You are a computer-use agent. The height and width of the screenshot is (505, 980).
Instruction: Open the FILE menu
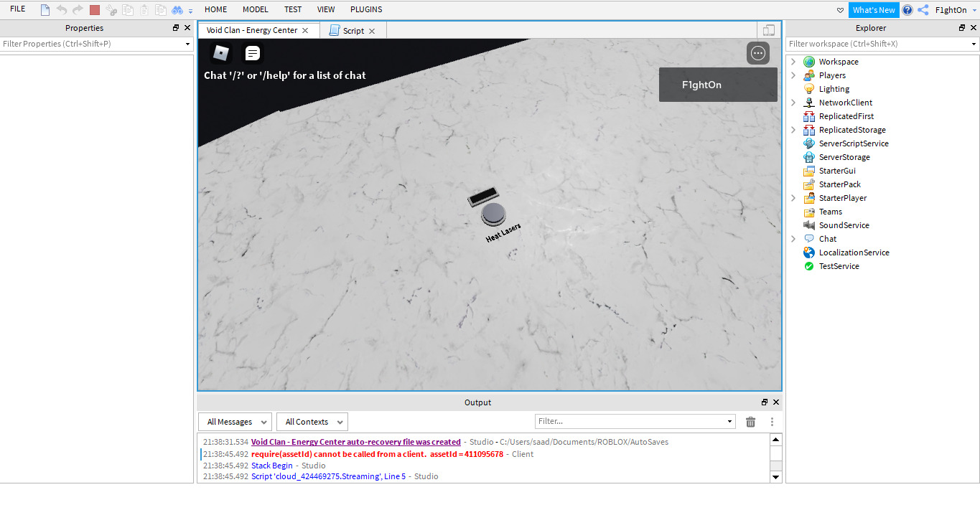click(18, 9)
